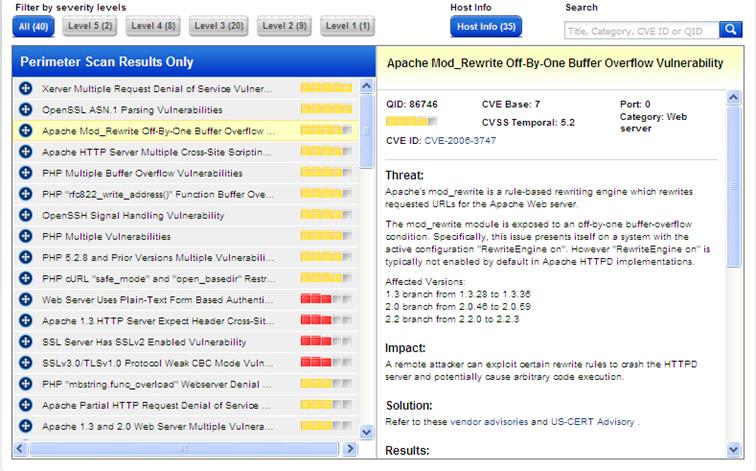This screenshot has height=471, width=756.
Task: Select PHP Multiple Vulnerabilities text
Action: point(107,237)
